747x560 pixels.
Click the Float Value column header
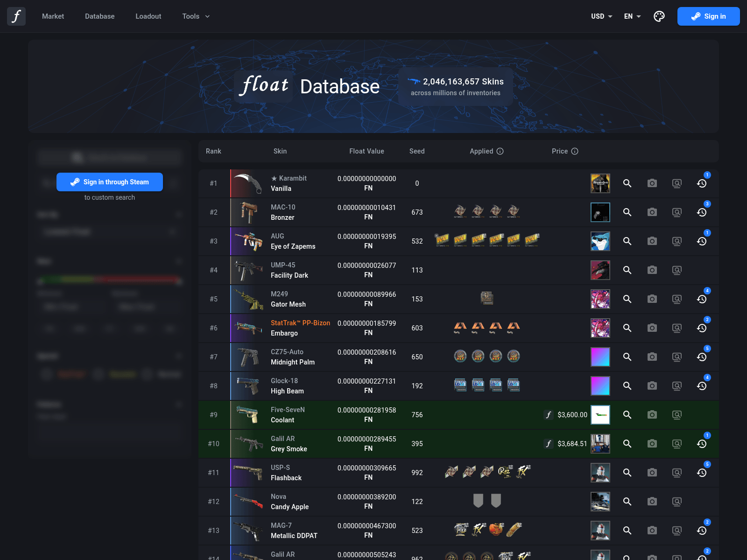point(366,151)
